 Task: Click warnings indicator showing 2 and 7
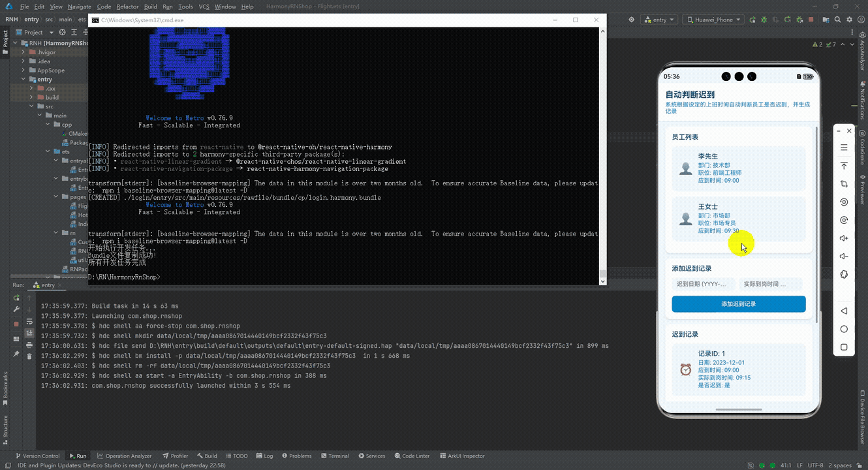[824, 44]
